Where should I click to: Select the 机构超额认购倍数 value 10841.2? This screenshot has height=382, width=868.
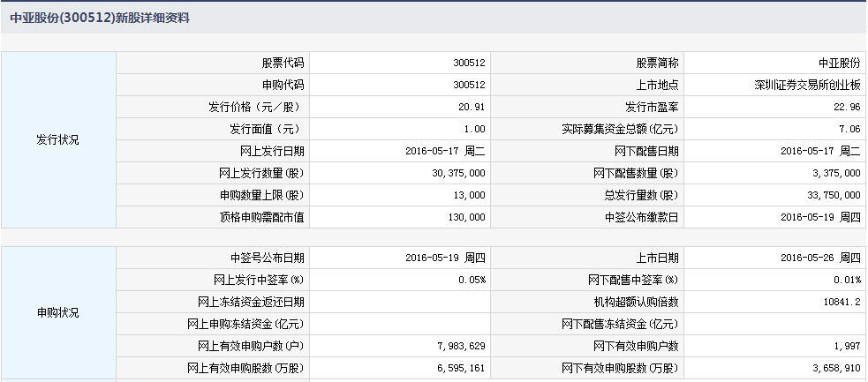tap(841, 303)
